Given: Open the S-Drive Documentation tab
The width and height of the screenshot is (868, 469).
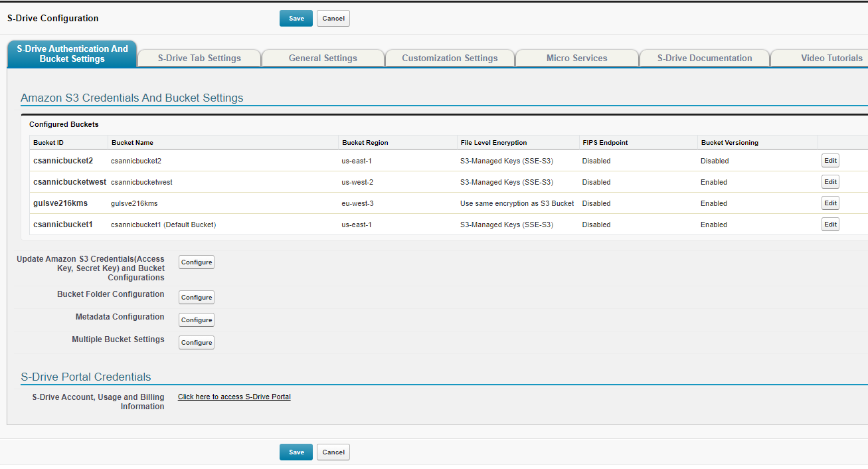Looking at the screenshot, I should [705, 58].
